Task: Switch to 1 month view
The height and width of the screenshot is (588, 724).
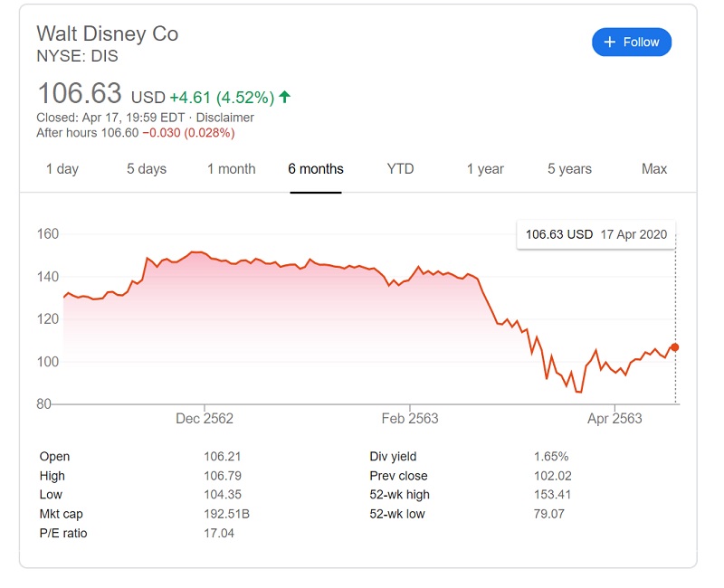Action: (x=231, y=169)
